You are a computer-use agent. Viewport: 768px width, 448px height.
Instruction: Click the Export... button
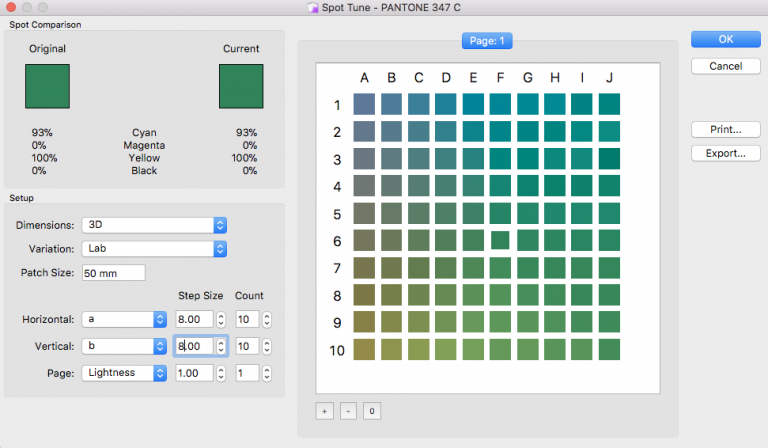coord(725,153)
